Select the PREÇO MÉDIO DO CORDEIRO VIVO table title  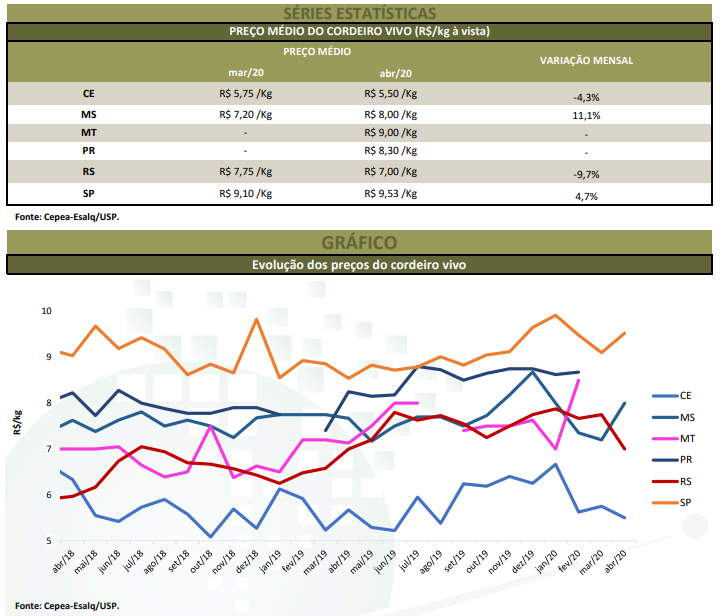click(x=359, y=32)
